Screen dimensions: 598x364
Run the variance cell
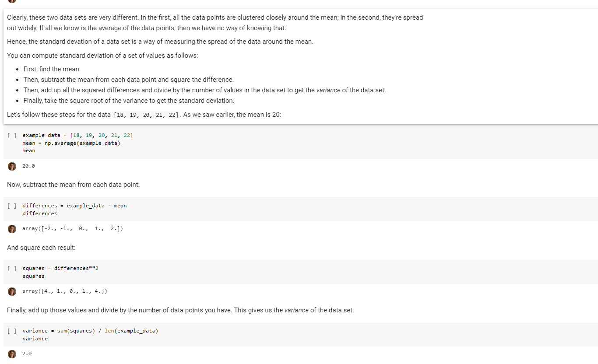click(x=11, y=331)
